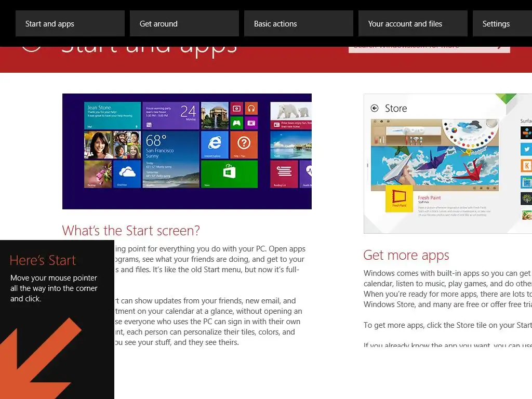
Task: Click the dark tree app icon in Store
Action: [526, 198]
